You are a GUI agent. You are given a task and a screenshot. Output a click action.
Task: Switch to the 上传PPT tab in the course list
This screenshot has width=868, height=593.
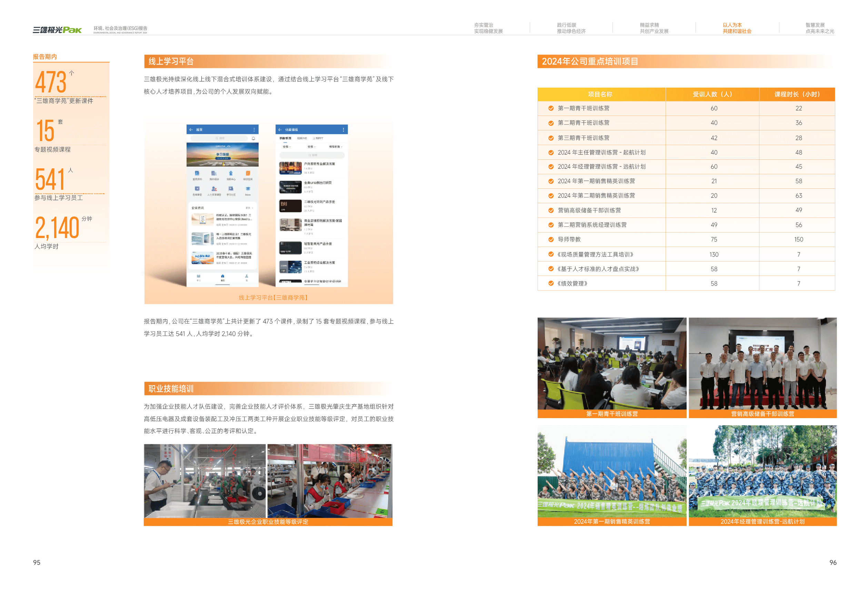318,138
